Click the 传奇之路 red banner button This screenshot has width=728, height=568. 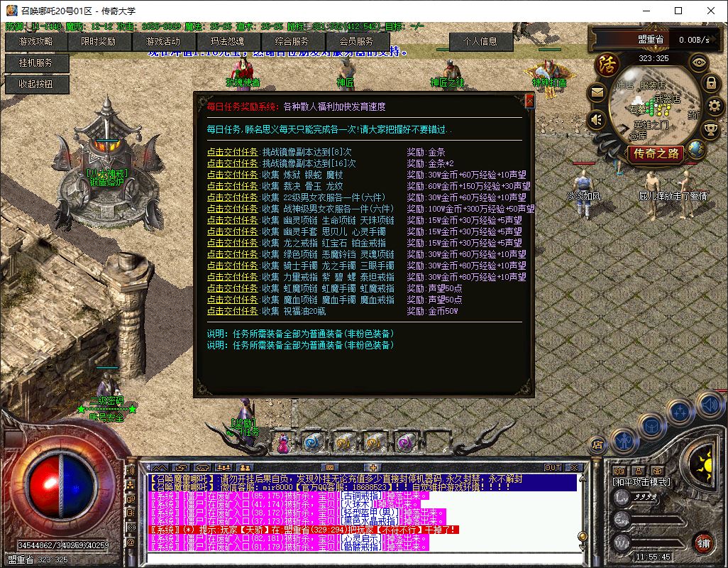(656, 153)
